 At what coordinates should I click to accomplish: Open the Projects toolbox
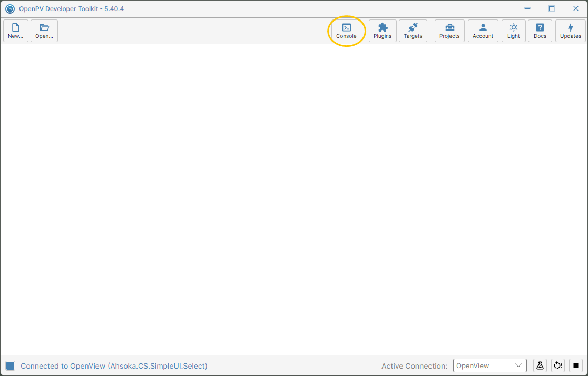(x=449, y=31)
